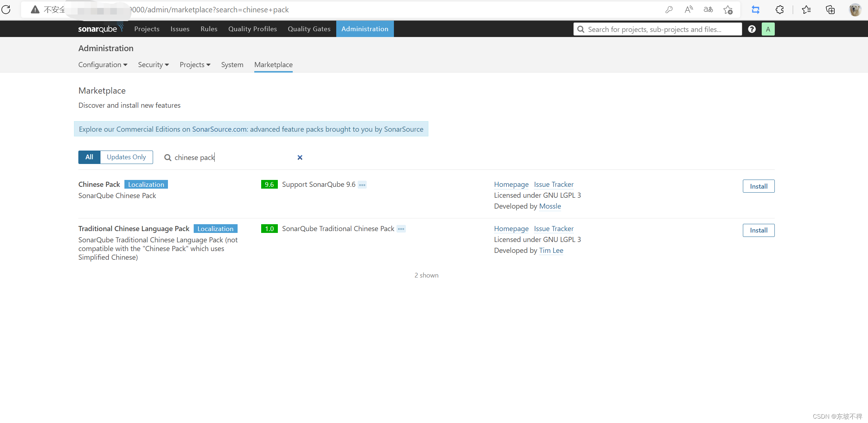Screen dimensions: 868x423
Task: Reload the page with the refresh icon
Action: point(6,10)
